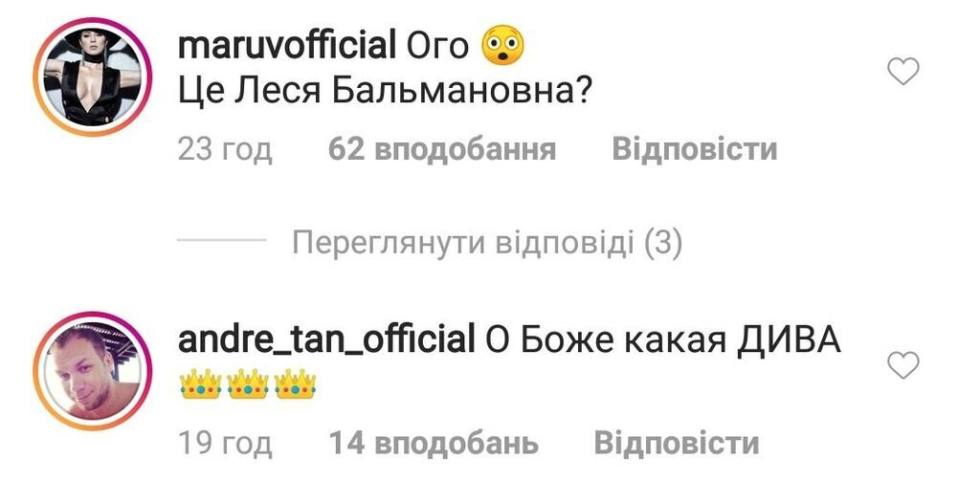Click the astonished face emoji
The image size is (980, 481).
click(503, 46)
